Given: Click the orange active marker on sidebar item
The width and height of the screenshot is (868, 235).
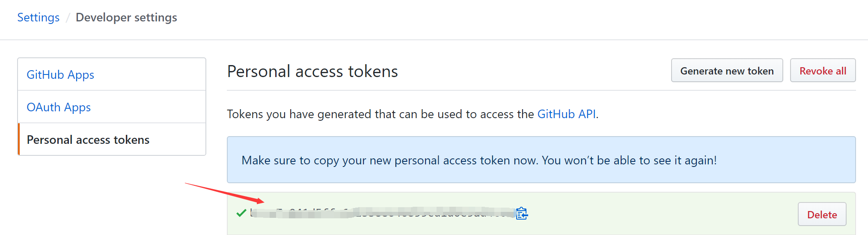Looking at the screenshot, I should (19, 140).
